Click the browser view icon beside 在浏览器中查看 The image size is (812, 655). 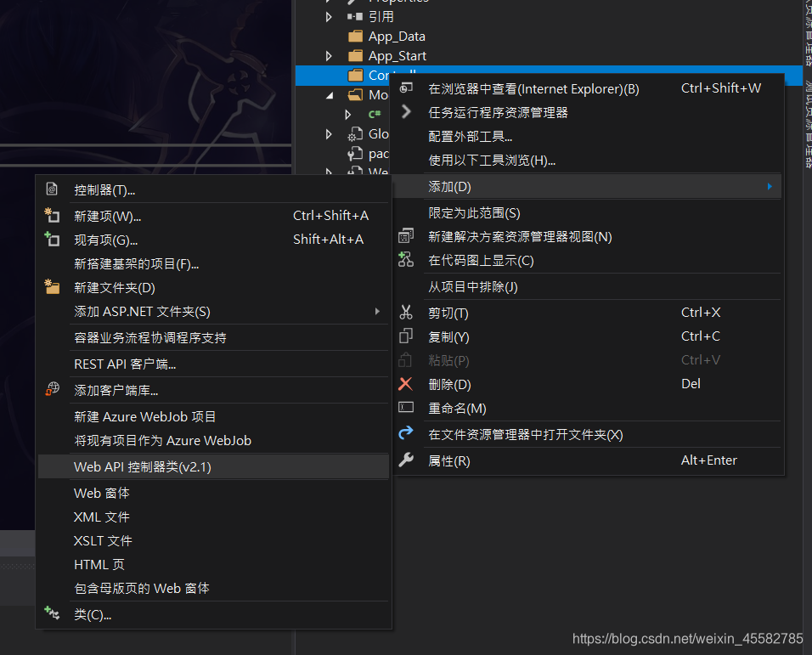[407, 88]
